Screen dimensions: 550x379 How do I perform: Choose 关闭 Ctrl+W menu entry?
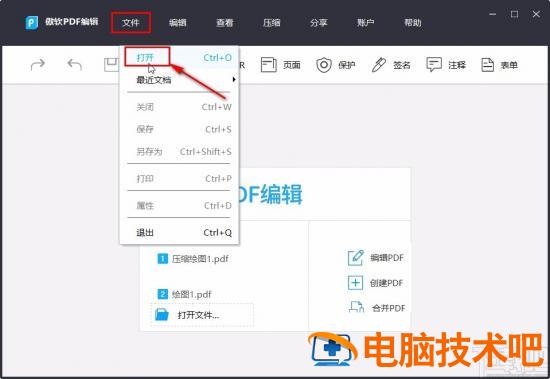[179, 107]
